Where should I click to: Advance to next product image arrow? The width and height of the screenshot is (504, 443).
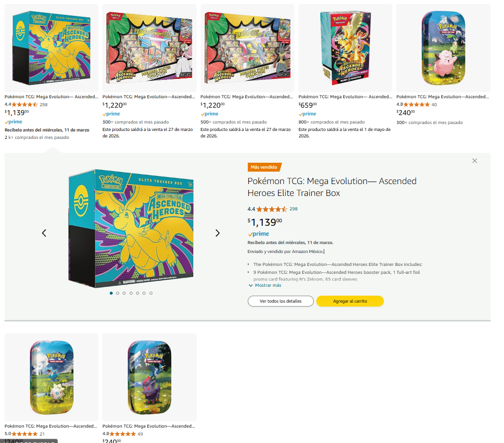[x=217, y=233]
